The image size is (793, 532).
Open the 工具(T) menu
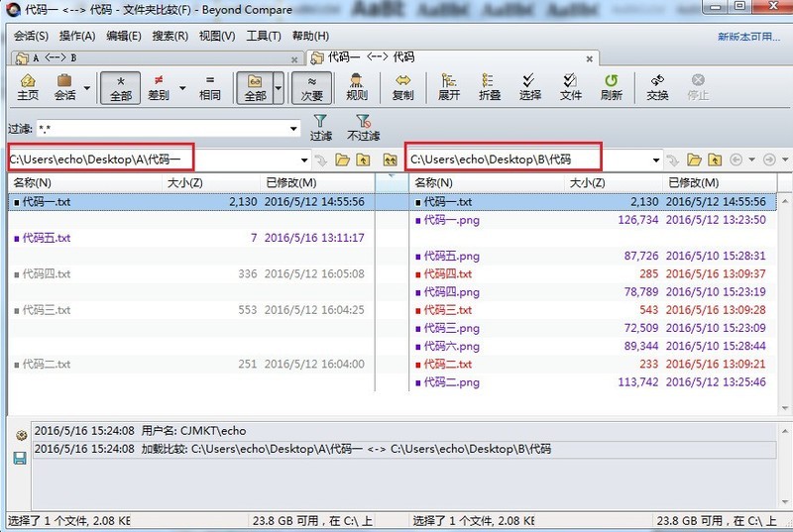click(x=264, y=36)
